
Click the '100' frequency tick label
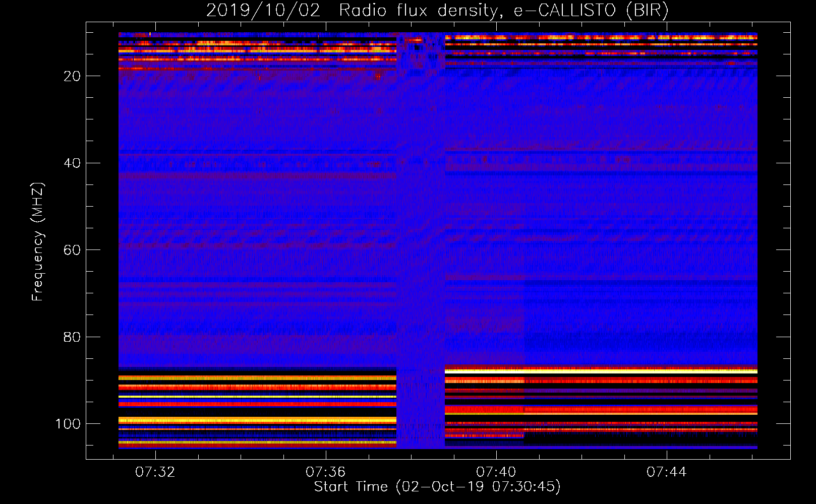click(68, 424)
